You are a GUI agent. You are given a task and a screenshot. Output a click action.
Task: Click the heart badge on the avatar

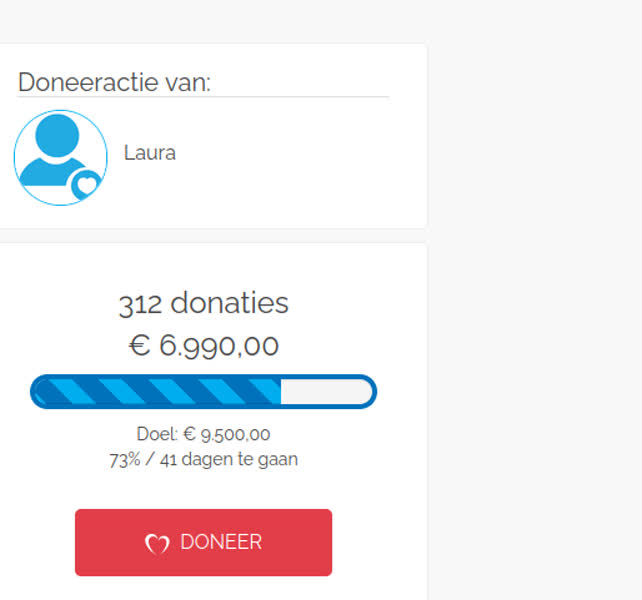pyautogui.click(x=86, y=185)
